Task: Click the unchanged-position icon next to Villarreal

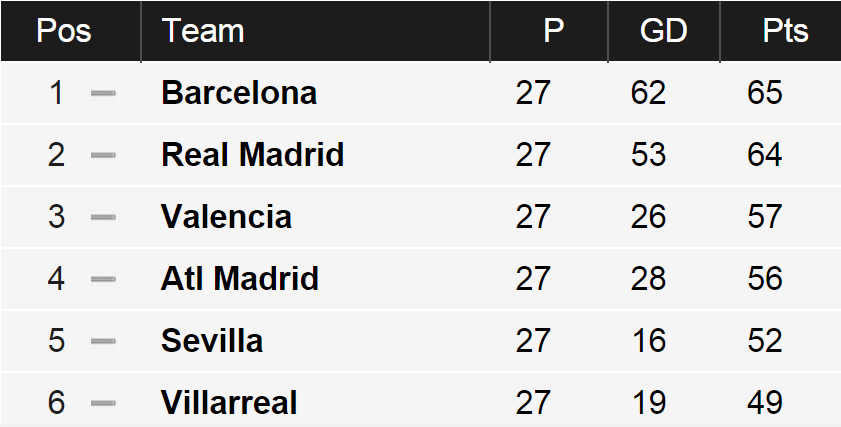Action: (x=103, y=403)
